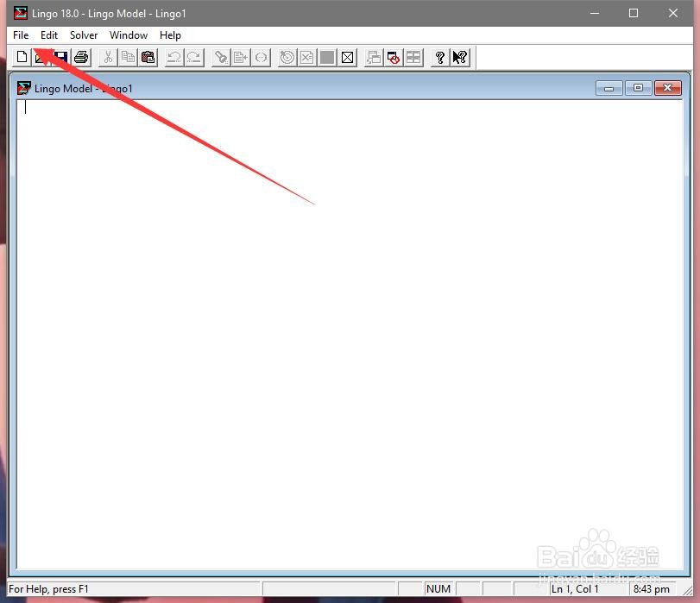The width and height of the screenshot is (700, 603).
Task: Open the File menu
Action: click(x=21, y=35)
